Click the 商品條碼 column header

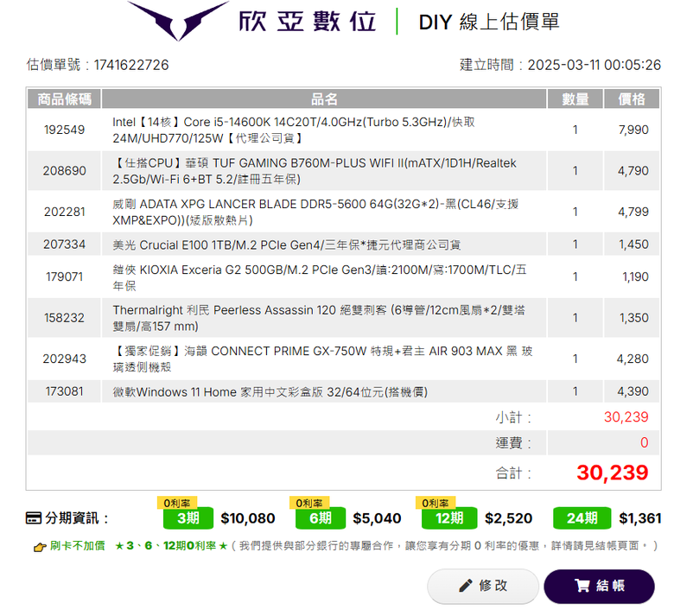click(64, 98)
